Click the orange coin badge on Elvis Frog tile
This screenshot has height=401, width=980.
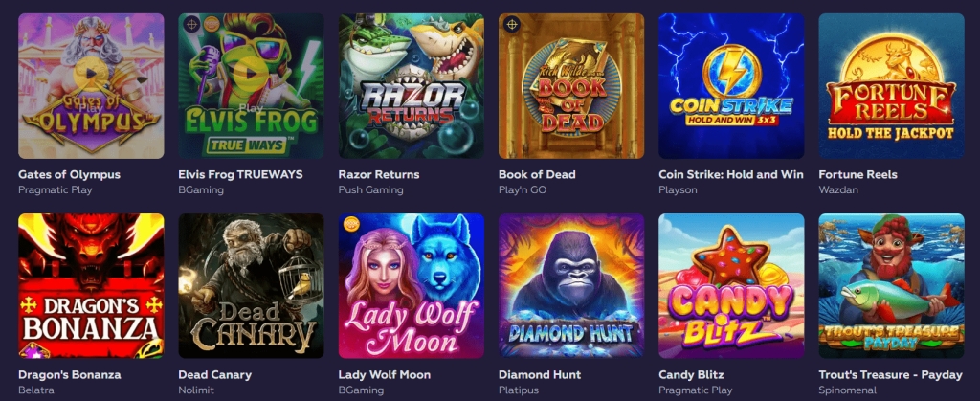click(212, 24)
